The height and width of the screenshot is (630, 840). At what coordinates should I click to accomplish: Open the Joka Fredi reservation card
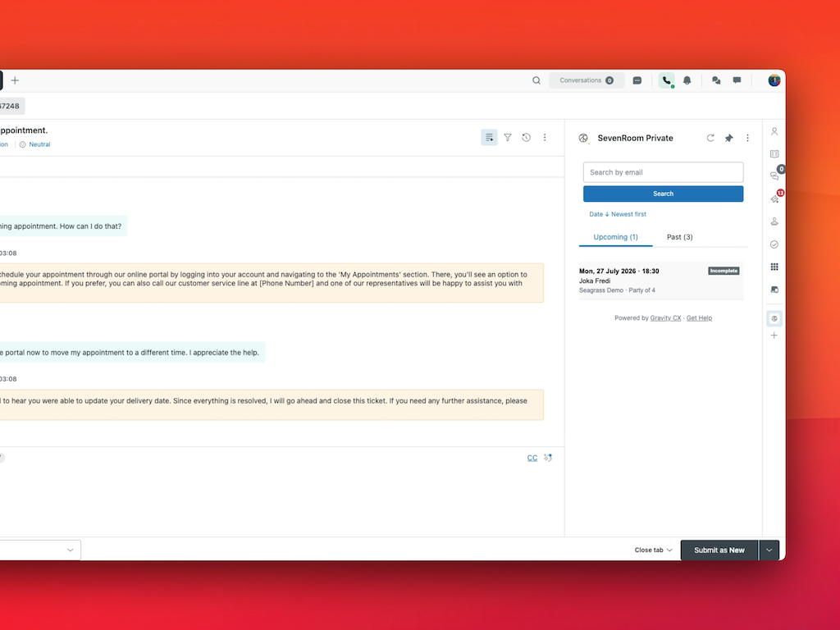coord(661,281)
